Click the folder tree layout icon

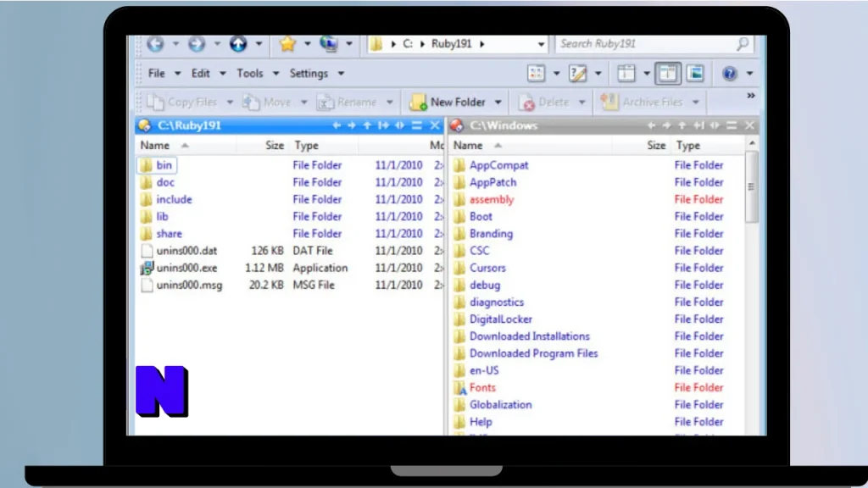pyautogui.click(x=626, y=73)
